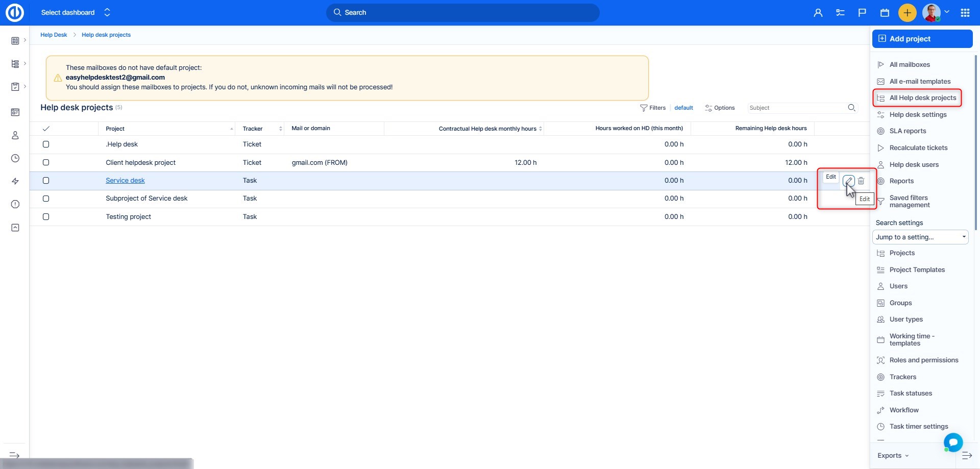The height and width of the screenshot is (469, 980).
Task: Open the calendar icon in top bar
Action: (x=885, y=13)
